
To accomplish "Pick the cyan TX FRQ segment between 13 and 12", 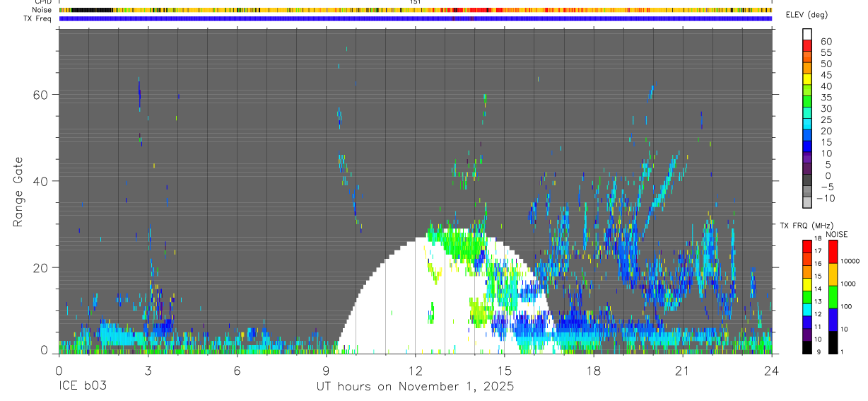I will pyautogui.click(x=807, y=310).
